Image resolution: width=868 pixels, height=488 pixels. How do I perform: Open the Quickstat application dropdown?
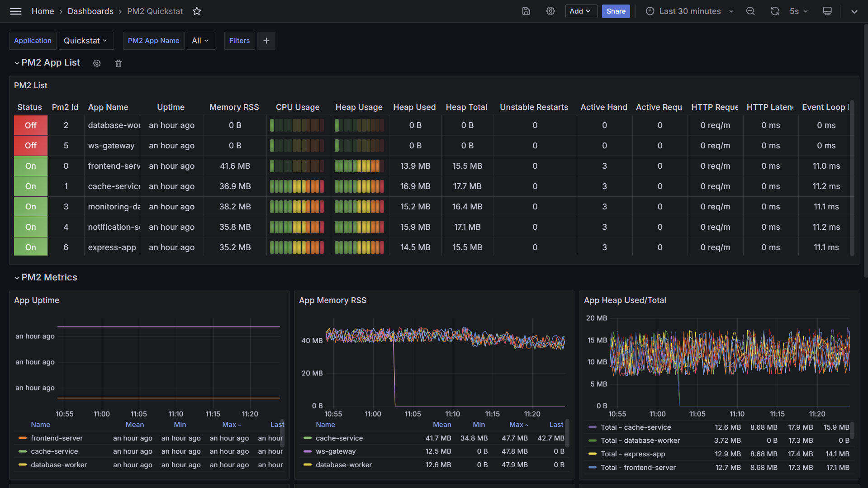coord(86,41)
